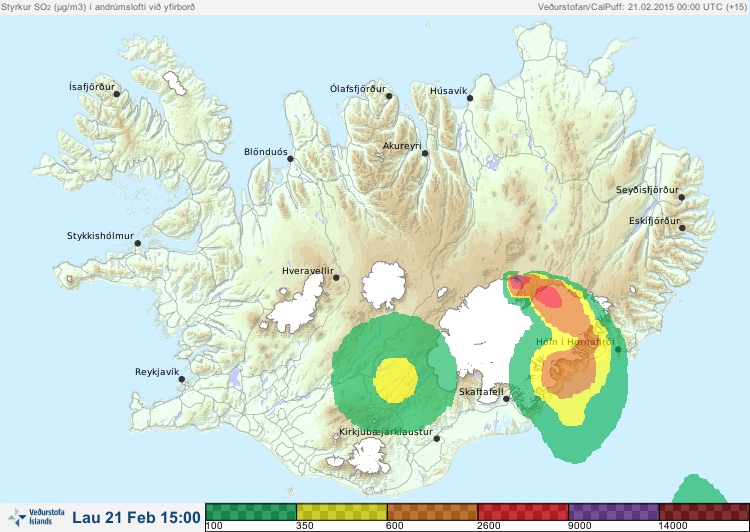Click the dark red 14000 legend swatch
This screenshot has height=532, width=750.
704,512
